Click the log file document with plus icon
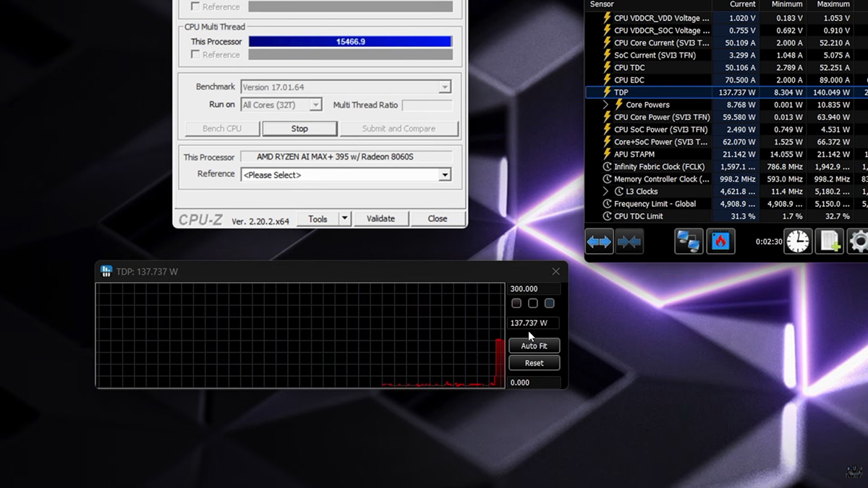This screenshot has width=868, height=488. point(829,241)
